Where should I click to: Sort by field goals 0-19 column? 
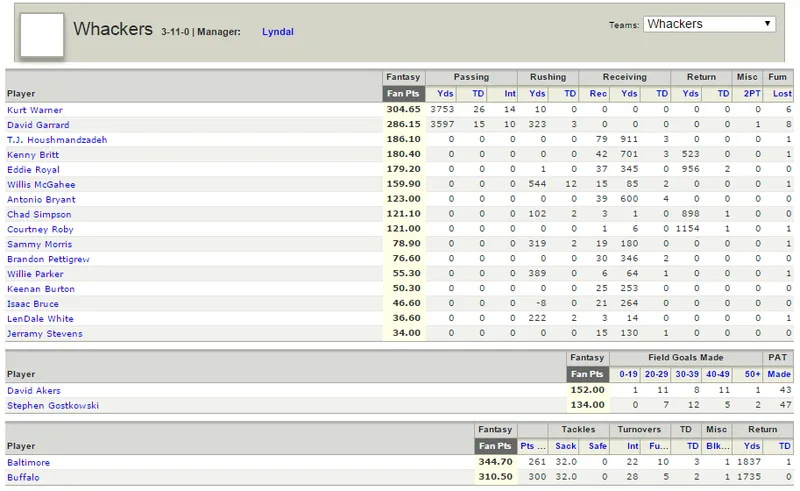(629, 374)
